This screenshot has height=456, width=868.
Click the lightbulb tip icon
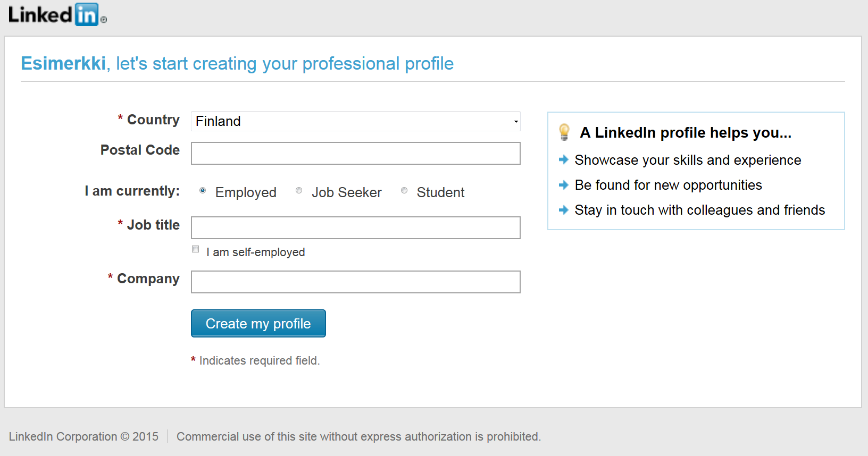tap(564, 132)
